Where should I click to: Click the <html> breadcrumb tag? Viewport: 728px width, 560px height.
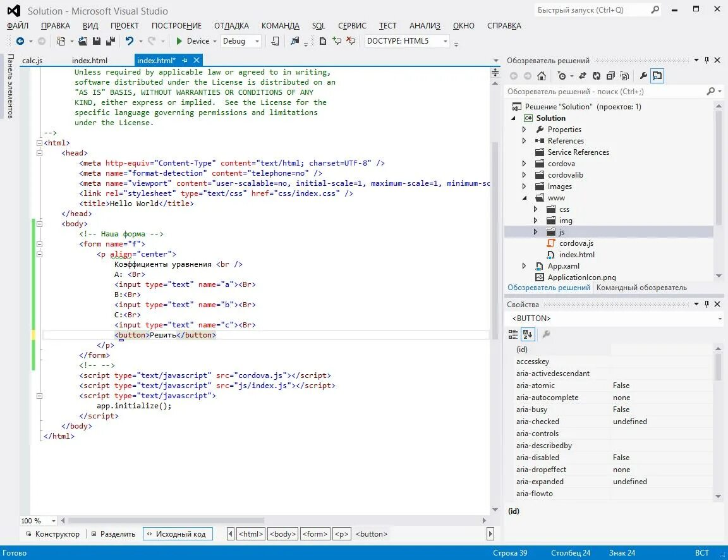tap(251, 534)
